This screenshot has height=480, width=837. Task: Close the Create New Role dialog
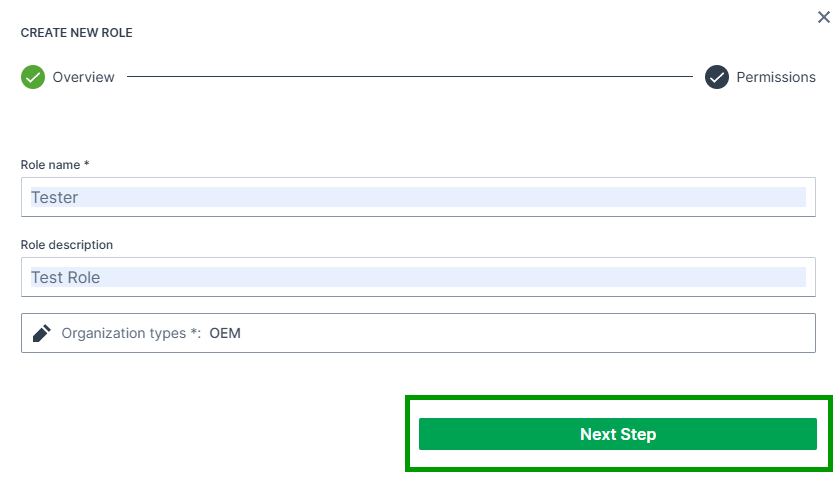(822, 17)
